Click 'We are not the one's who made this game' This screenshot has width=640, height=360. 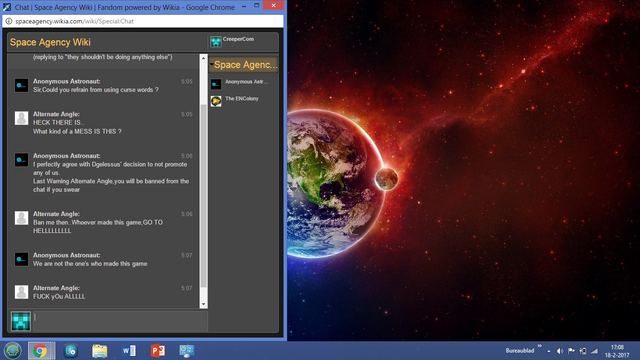click(x=90, y=264)
